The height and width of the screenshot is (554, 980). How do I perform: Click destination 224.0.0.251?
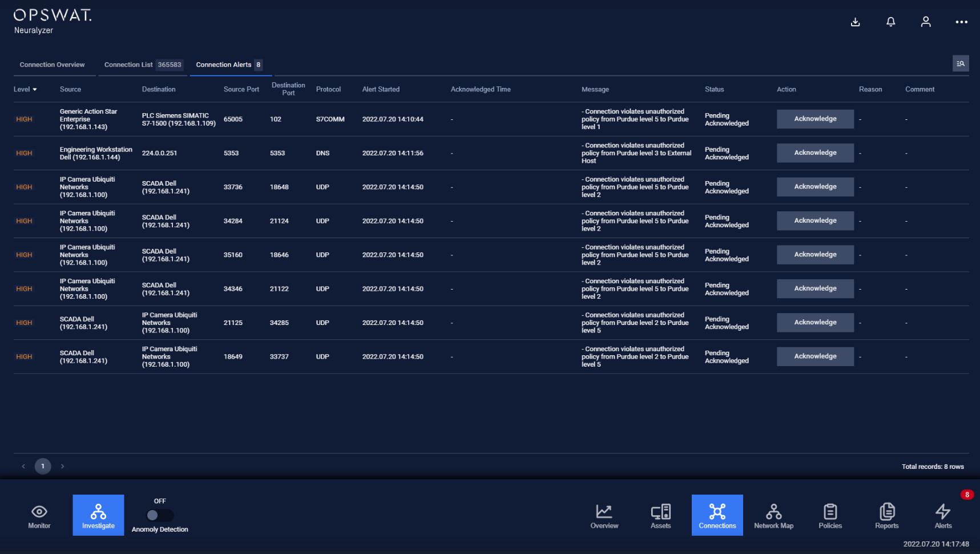tap(159, 153)
